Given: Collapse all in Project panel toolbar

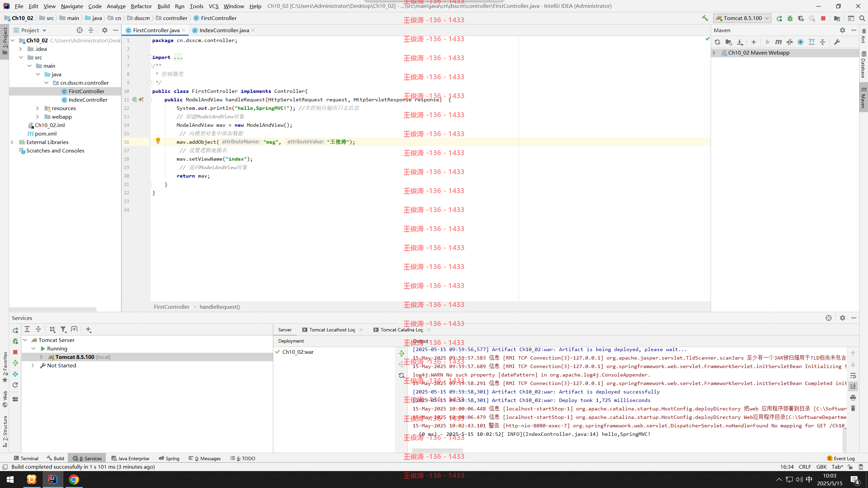Looking at the screenshot, I should 91,30.
